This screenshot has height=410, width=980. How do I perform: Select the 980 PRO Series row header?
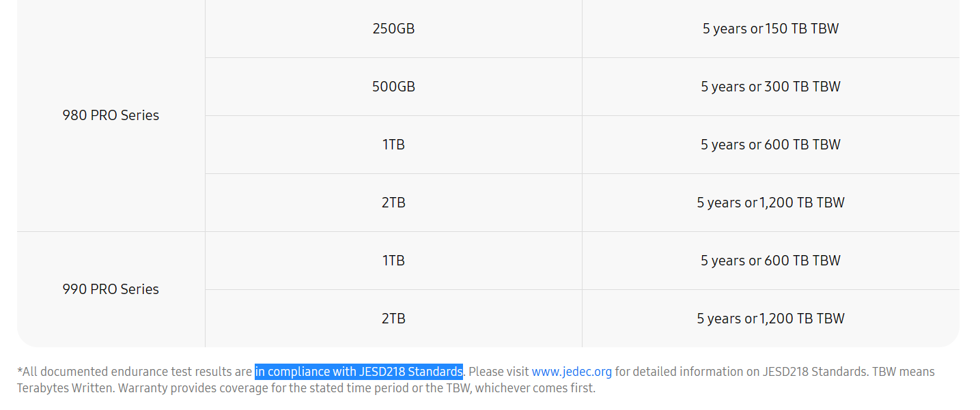pyautogui.click(x=111, y=115)
